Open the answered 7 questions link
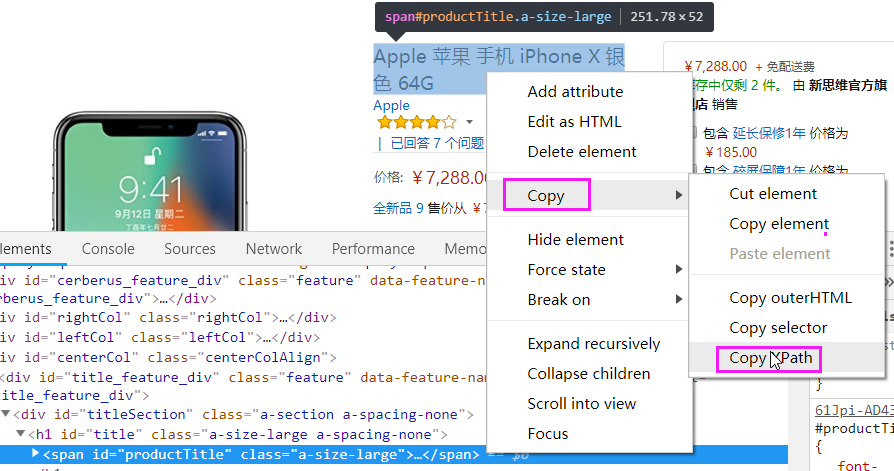 (437, 143)
